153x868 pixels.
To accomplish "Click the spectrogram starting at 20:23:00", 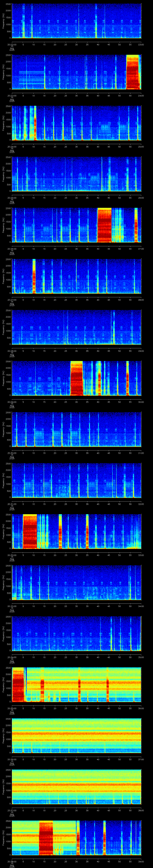I will (76, 72).
